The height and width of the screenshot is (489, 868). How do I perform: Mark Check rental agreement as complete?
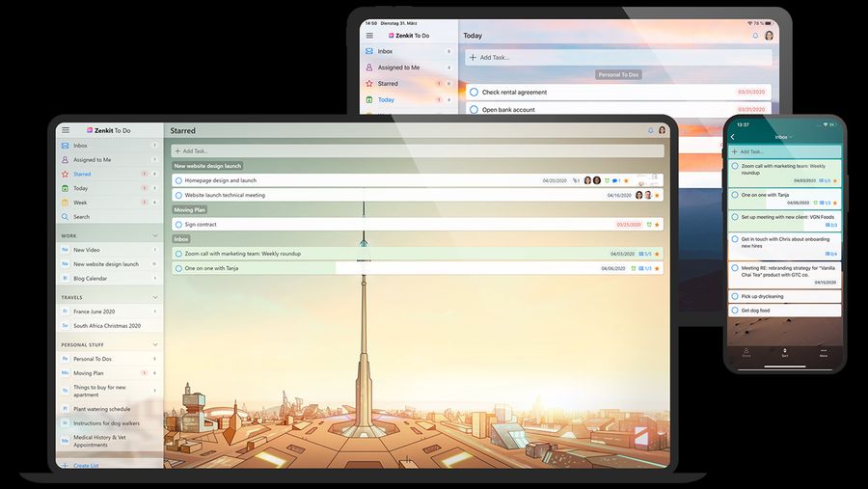474,92
